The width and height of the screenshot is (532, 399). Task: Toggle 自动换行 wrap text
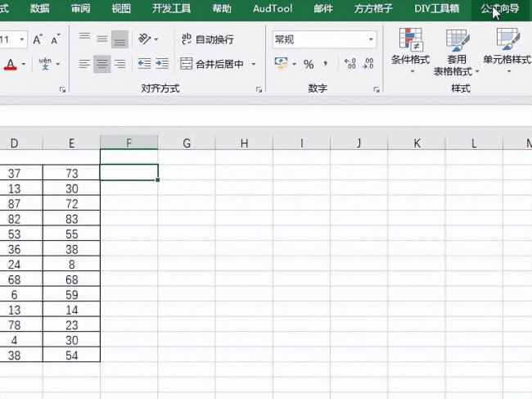point(208,39)
